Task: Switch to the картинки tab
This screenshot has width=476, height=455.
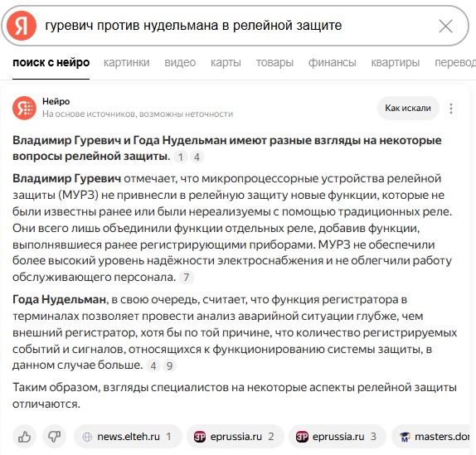Action: [x=126, y=62]
